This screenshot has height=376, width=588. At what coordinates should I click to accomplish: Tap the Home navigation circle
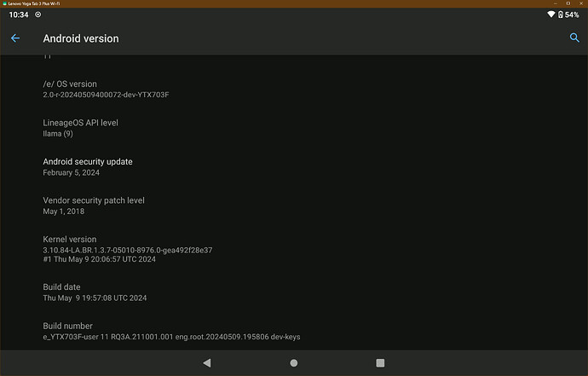pyautogui.click(x=294, y=363)
